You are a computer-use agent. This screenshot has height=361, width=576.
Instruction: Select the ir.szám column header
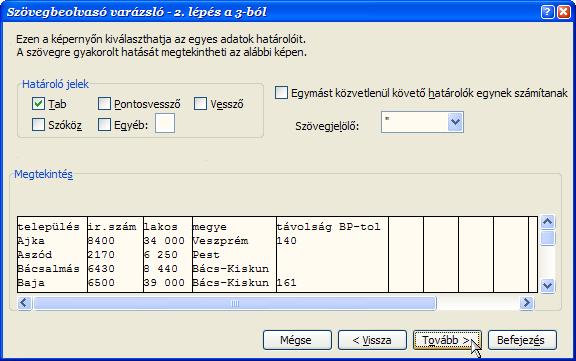click(112, 227)
